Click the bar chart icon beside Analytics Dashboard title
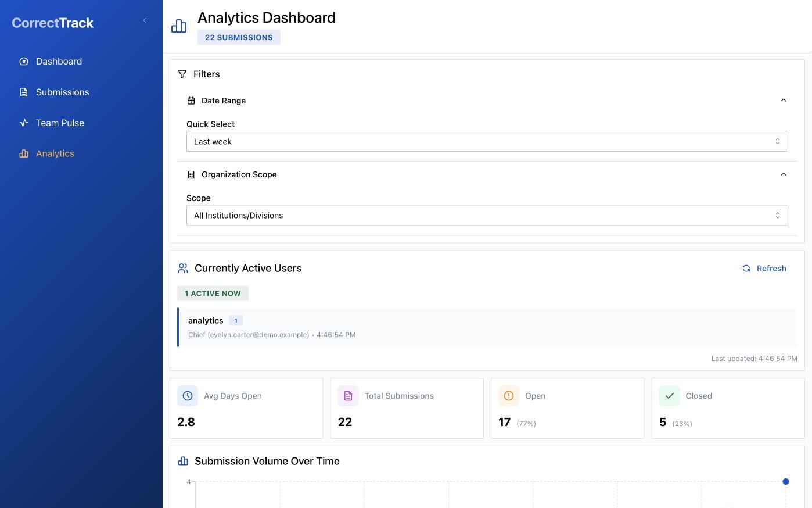Viewport: 812px width, 508px height. click(179, 26)
